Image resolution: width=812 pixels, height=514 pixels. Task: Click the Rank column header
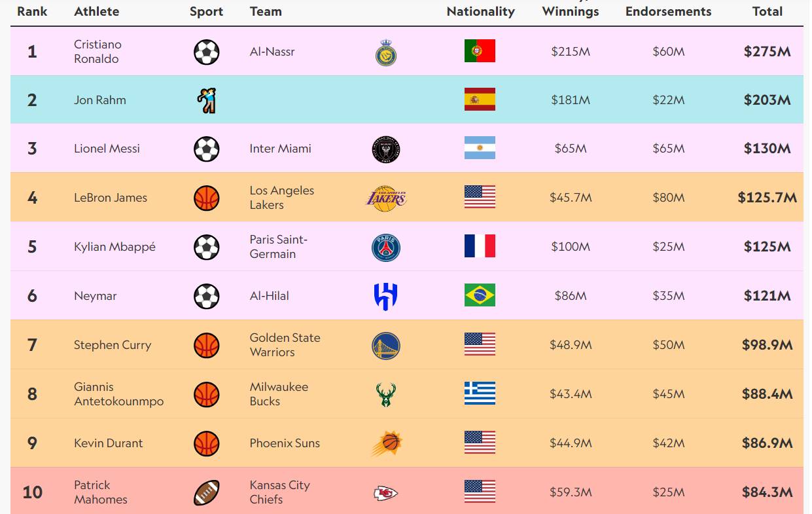tap(32, 11)
